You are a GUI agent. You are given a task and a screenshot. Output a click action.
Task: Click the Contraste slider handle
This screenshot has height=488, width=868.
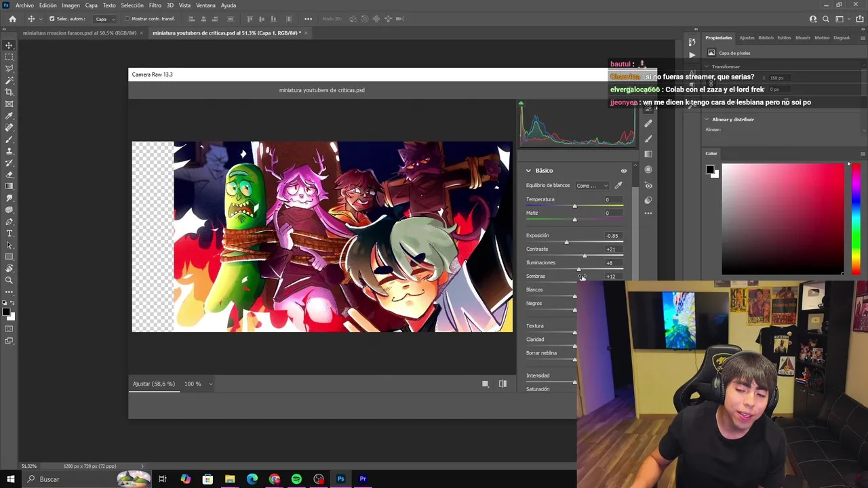pos(585,256)
